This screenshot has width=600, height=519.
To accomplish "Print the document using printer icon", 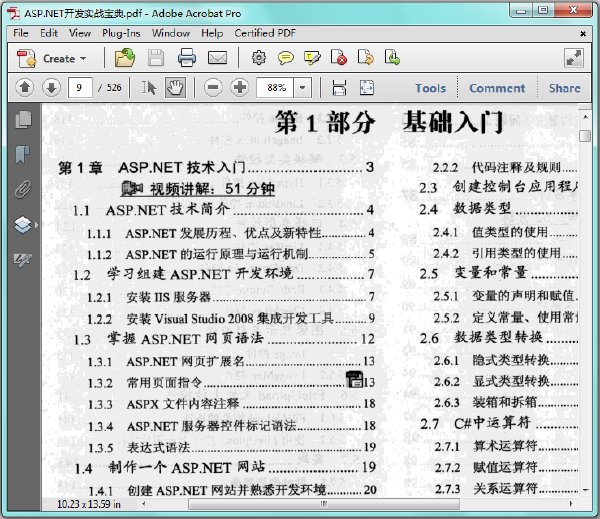I will (x=187, y=58).
